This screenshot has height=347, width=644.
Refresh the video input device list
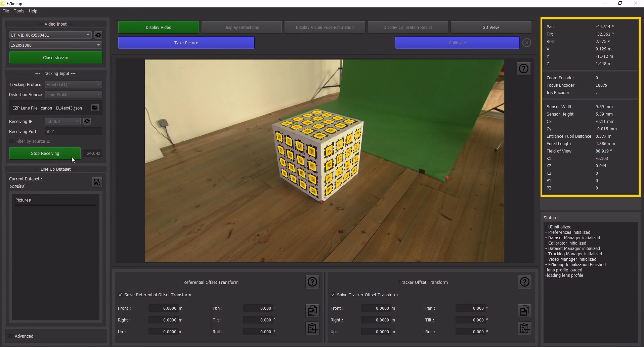tap(98, 35)
